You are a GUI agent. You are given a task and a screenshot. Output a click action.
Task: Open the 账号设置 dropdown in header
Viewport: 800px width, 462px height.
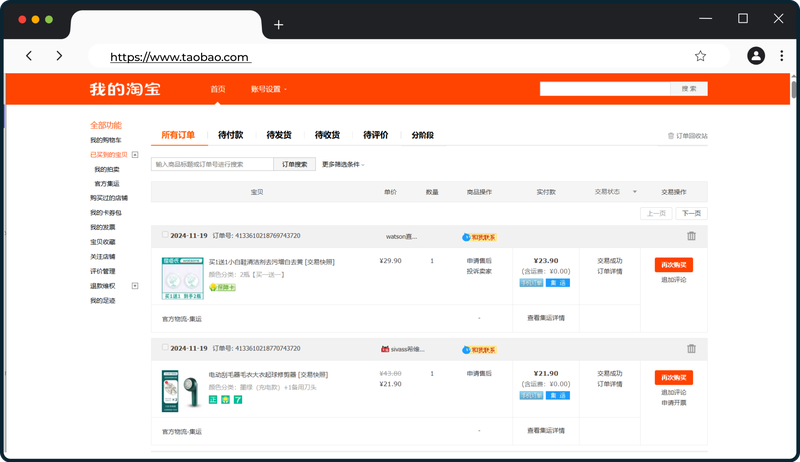[x=268, y=89]
